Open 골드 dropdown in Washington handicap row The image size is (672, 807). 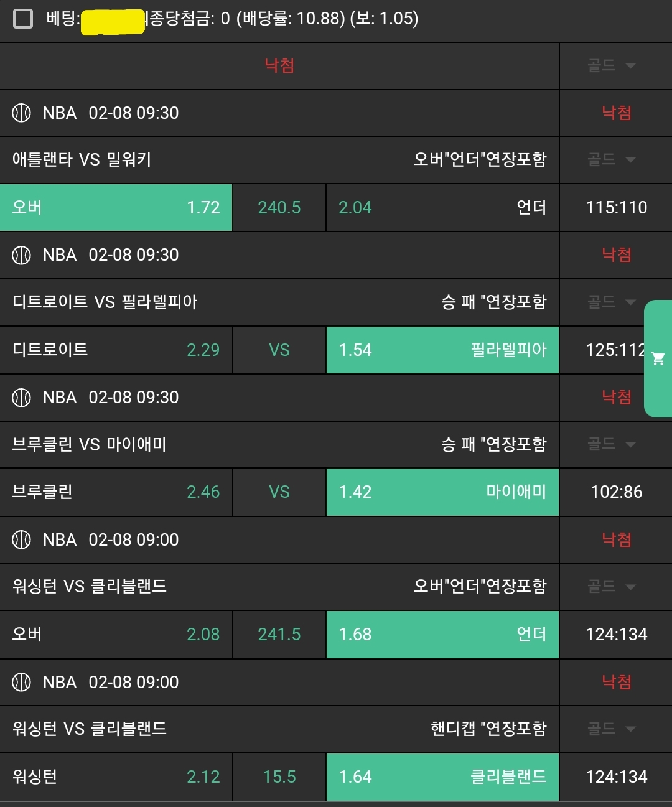[612, 729]
